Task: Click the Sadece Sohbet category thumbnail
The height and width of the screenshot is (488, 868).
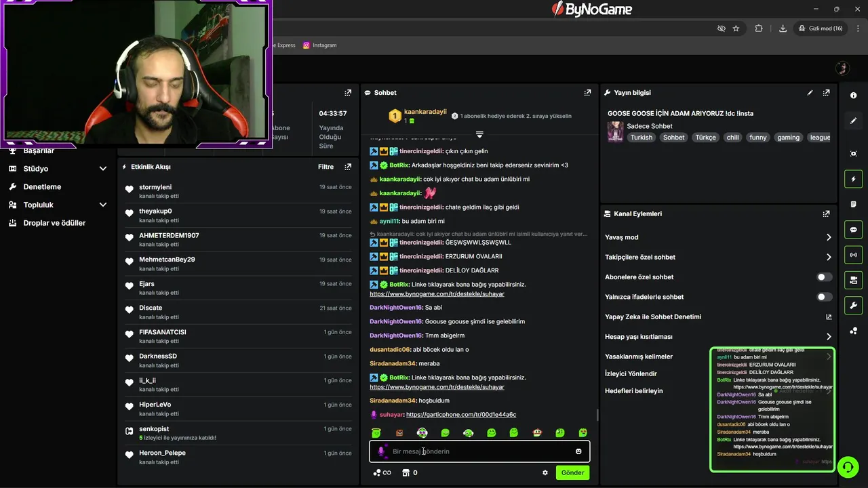Action: 615,131
